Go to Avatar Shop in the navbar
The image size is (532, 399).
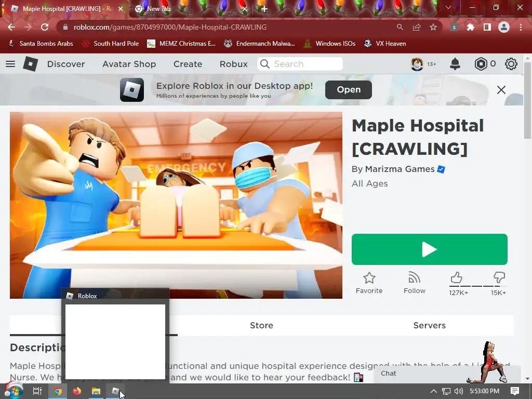point(129,64)
